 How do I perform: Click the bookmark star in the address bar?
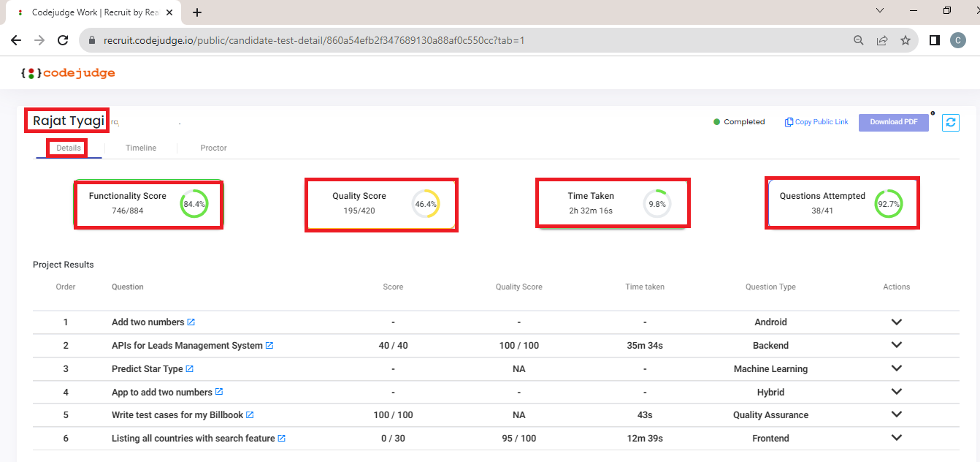pyautogui.click(x=906, y=40)
